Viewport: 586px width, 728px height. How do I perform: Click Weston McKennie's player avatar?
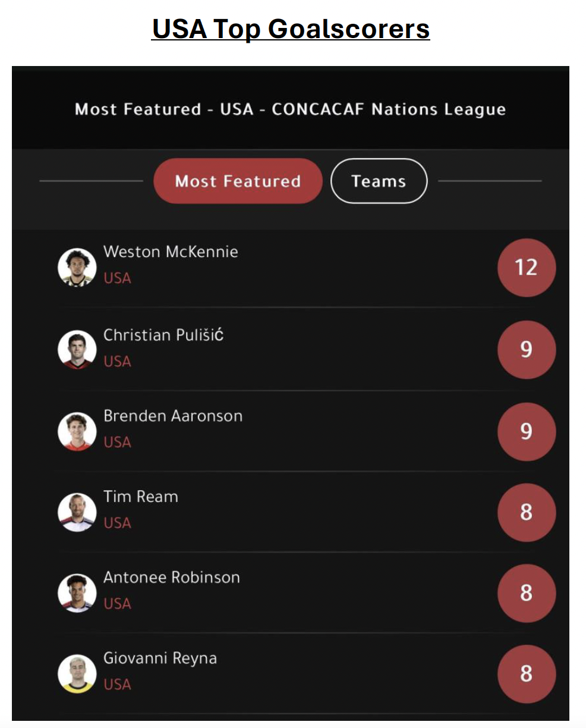pos(77,268)
